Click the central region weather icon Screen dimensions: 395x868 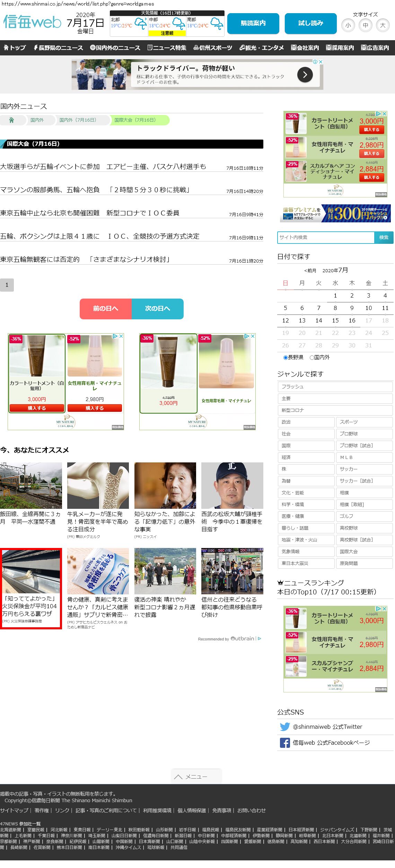179,24
